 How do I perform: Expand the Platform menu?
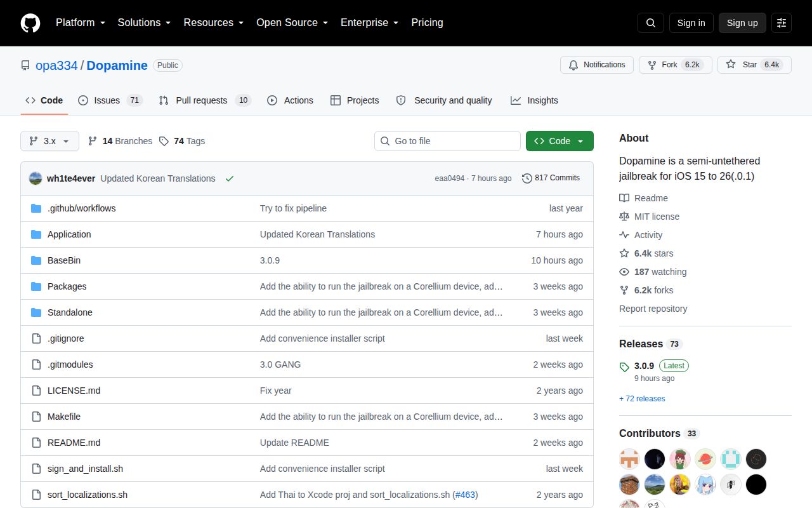point(81,22)
